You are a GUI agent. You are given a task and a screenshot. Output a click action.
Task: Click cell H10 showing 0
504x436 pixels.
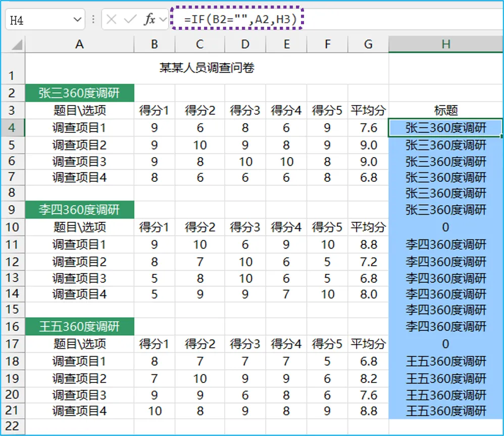click(x=445, y=227)
